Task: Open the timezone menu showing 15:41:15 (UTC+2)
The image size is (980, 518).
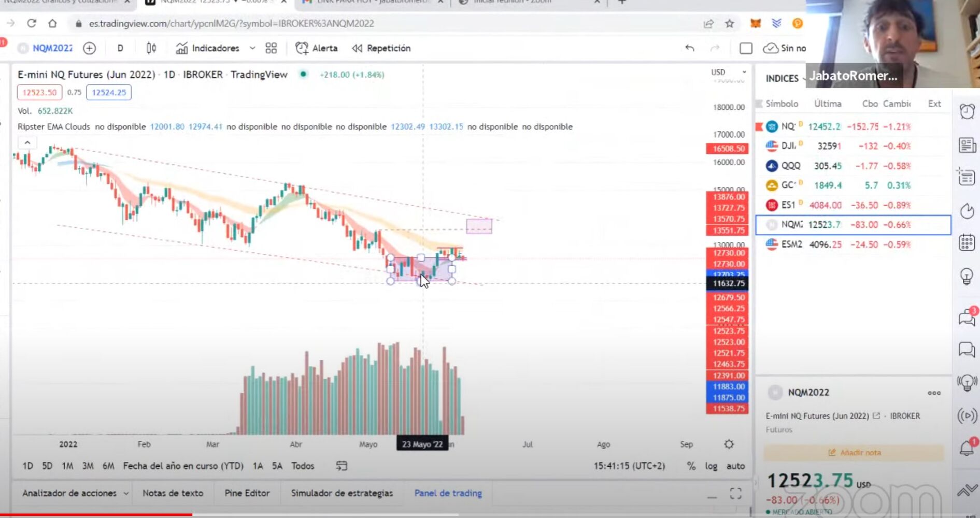Action: click(x=629, y=466)
